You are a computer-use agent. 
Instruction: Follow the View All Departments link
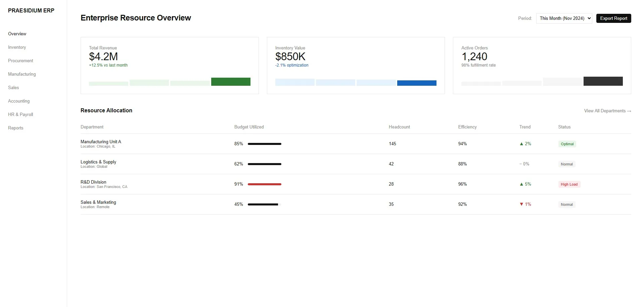coord(607,111)
